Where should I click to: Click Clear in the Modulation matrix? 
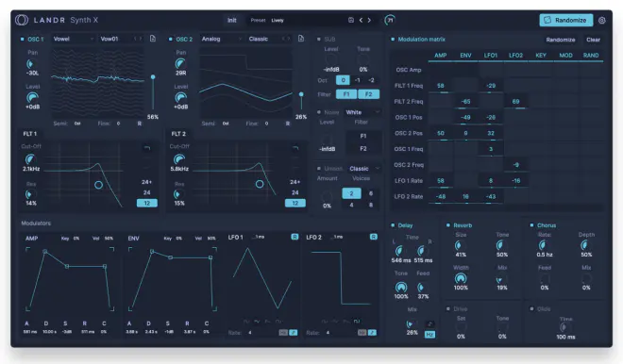tap(593, 40)
